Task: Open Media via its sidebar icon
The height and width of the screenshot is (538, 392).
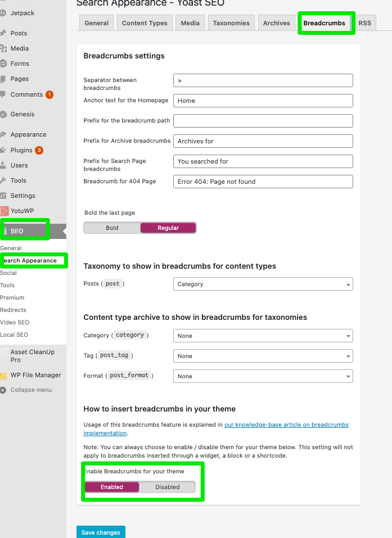Action: point(3,48)
